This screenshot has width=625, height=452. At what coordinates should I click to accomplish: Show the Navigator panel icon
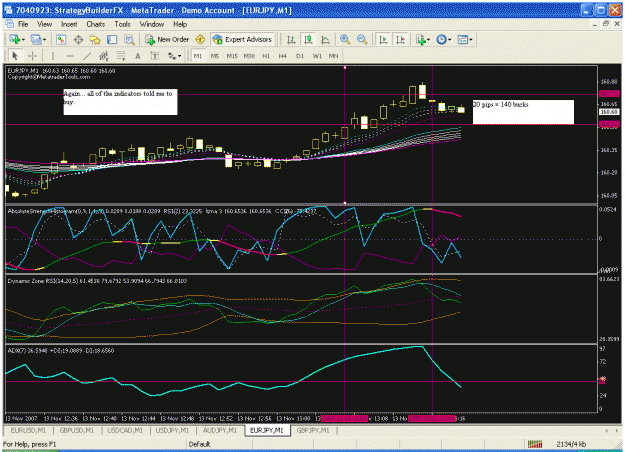coord(95,39)
